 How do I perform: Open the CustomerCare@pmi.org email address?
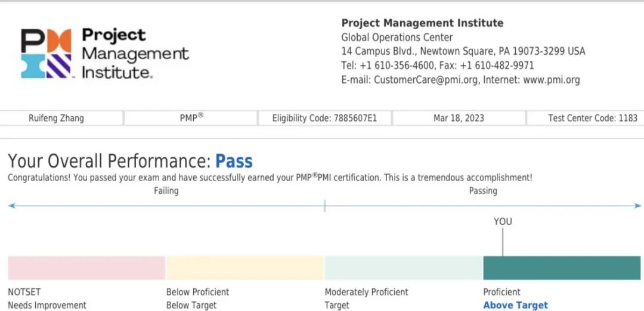[x=426, y=80]
